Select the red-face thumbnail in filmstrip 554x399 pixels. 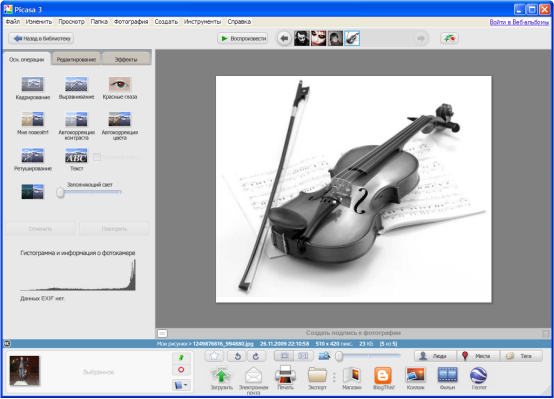click(319, 39)
